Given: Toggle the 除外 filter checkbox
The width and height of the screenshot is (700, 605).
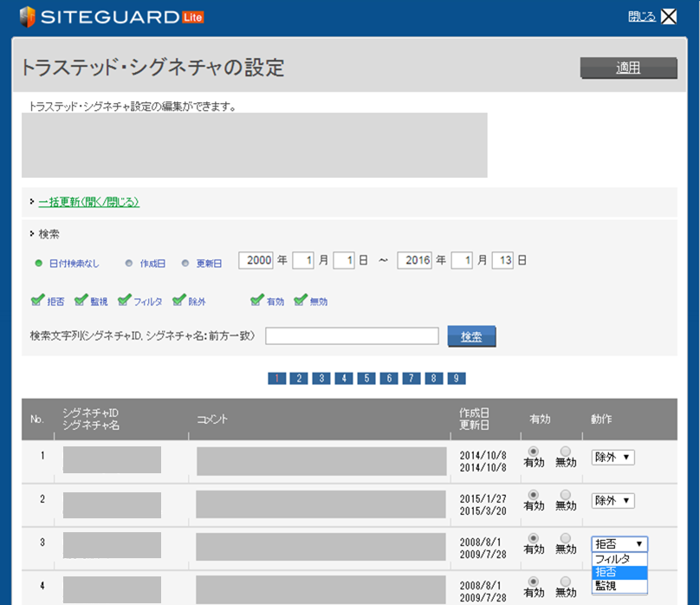Looking at the screenshot, I should click(x=179, y=301).
